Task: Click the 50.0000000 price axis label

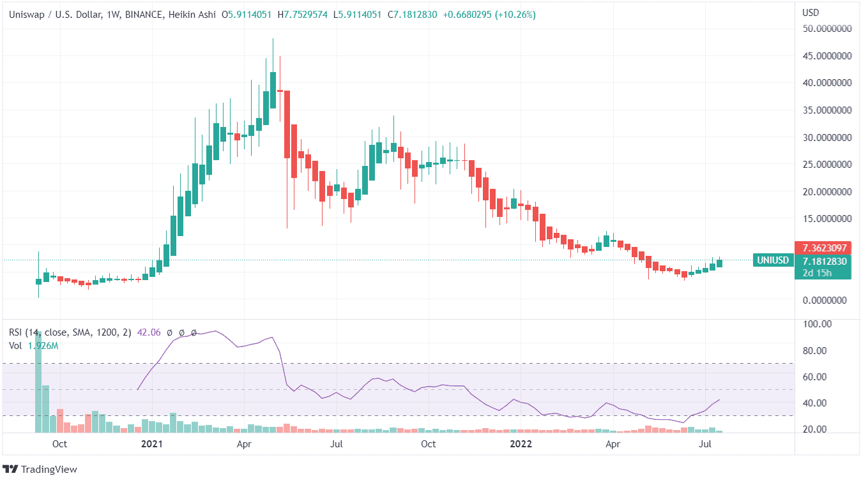Action: (827, 29)
